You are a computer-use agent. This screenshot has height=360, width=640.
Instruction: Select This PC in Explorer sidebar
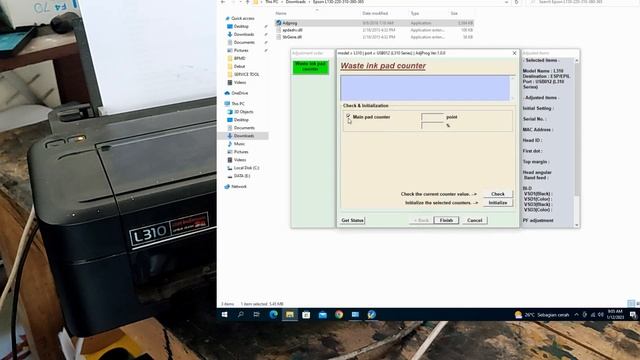coord(238,104)
